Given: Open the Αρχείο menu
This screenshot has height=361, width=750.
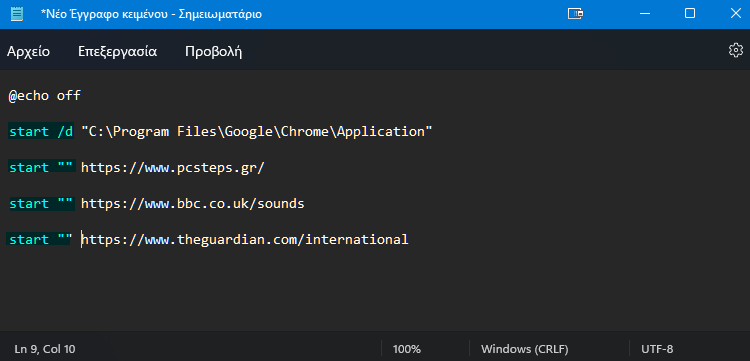Looking at the screenshot, I should coord(28,52).
